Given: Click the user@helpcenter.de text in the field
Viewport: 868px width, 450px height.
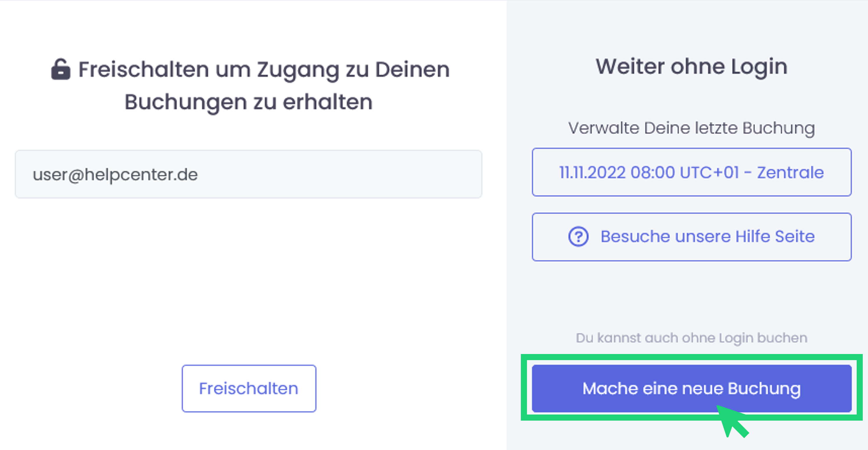Looking at the screenshot, I should 115,175.
